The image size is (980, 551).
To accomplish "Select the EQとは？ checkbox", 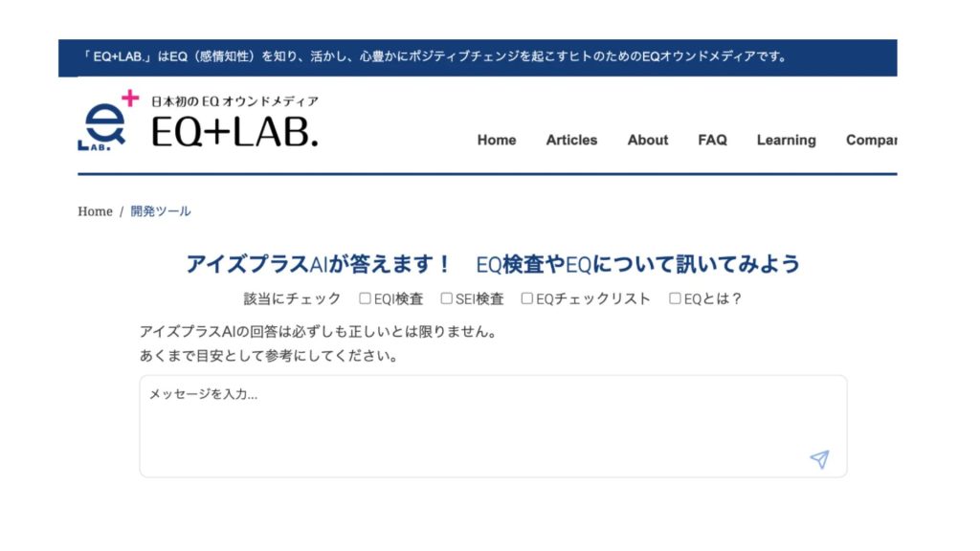I will [675, 298].
